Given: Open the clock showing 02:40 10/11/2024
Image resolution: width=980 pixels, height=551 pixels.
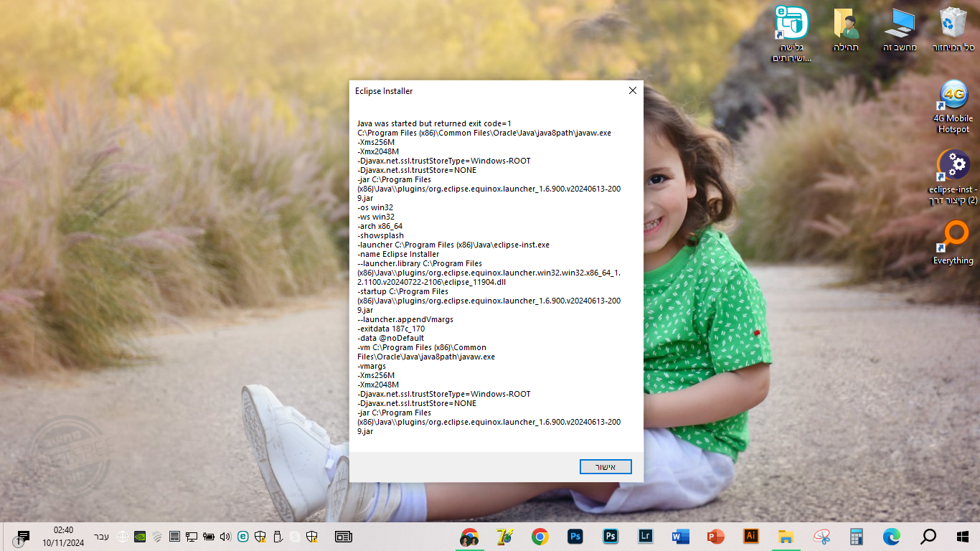Looking at the screenshot, I should 63,536.
